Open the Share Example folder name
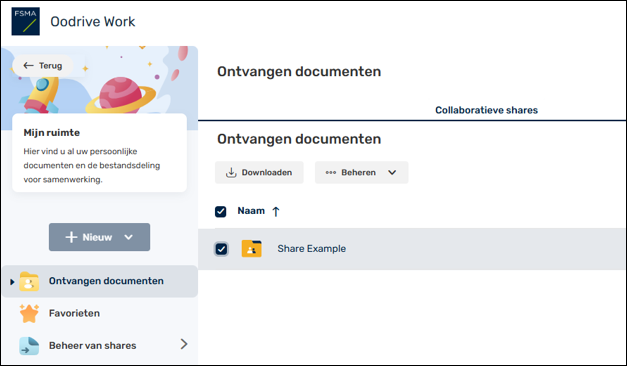Image resolution: width=627 pixels, height=366 pixels. tap(312, 249)
